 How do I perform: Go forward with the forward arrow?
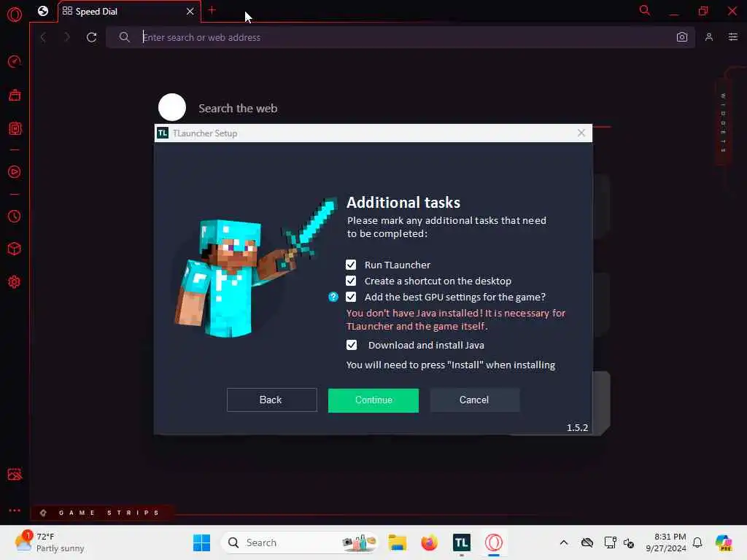click(x=66, y=37)
